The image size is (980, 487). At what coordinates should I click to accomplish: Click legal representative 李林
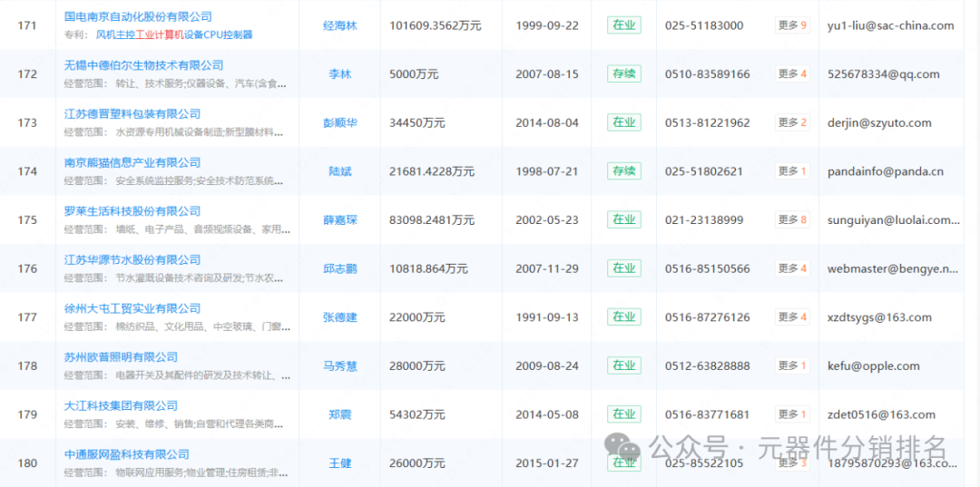(340, 74)
